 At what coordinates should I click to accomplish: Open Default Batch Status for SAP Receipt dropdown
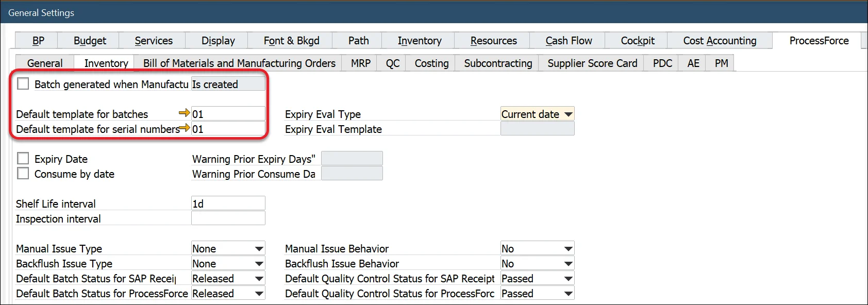(x=228, y=278)
